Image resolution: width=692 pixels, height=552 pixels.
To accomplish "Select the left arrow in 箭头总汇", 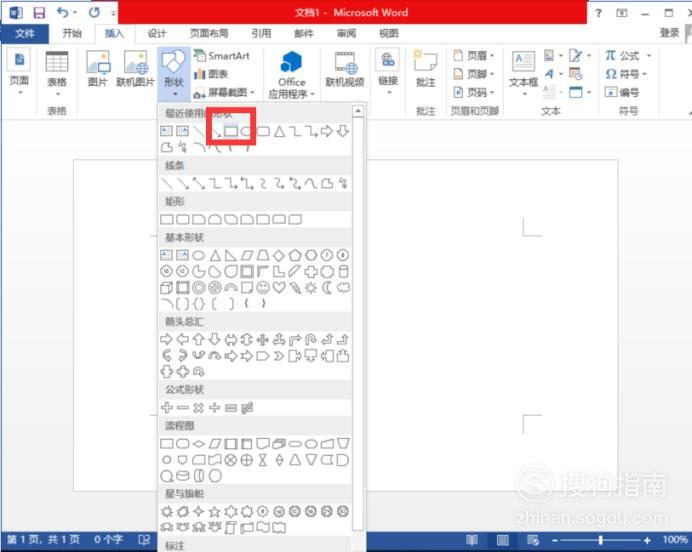I will click(182, 339).
